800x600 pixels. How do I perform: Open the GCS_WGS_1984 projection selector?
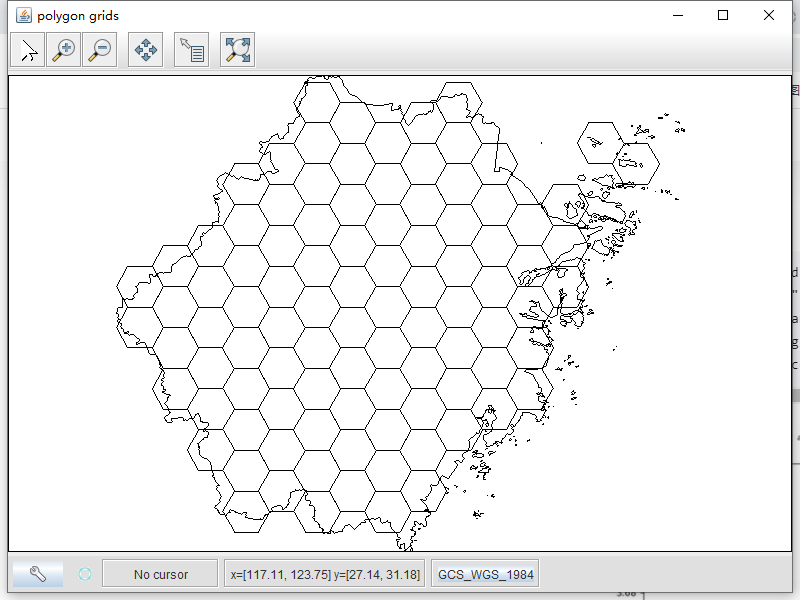coord(484,573)
